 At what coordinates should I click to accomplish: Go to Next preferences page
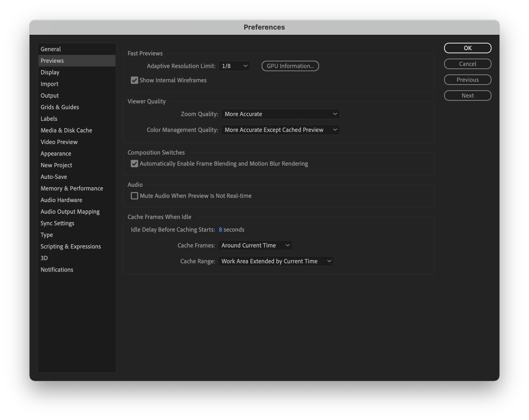click(467, 96)
